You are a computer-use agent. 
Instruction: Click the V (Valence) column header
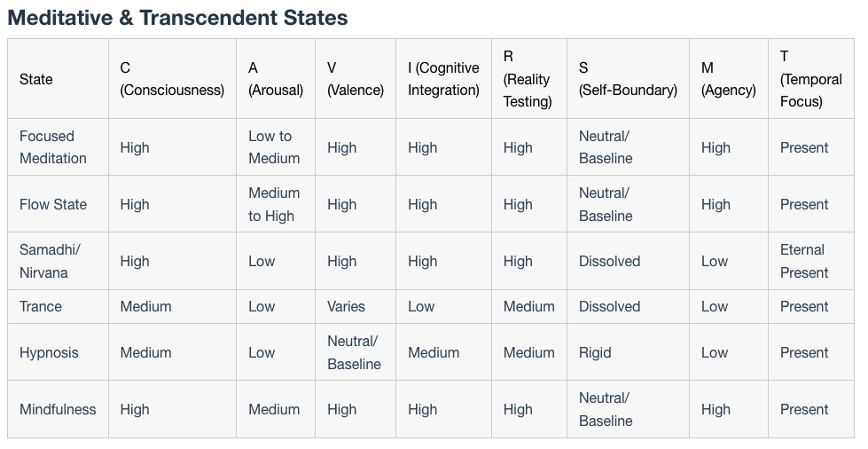(356, 79)
